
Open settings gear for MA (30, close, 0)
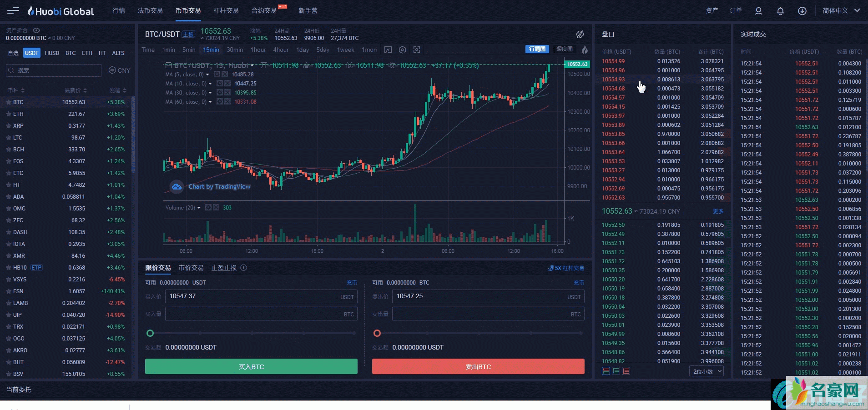(220, 93)
